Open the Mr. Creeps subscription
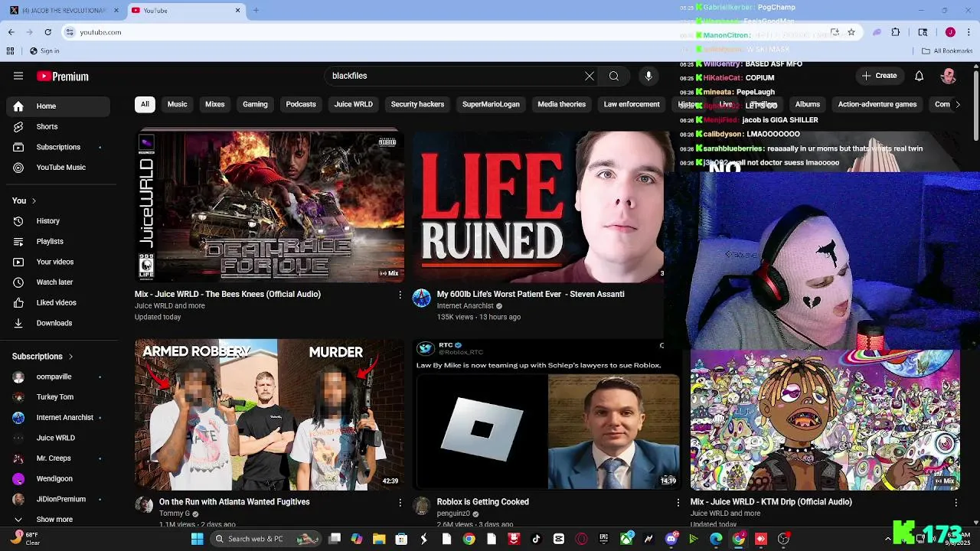 pos(58,458)
